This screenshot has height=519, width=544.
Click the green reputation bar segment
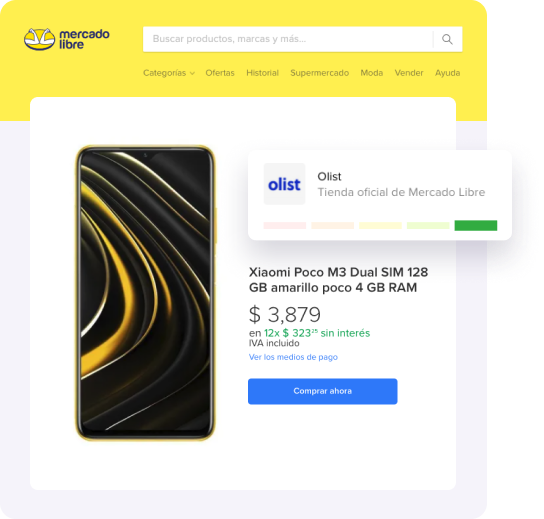coord(476,226)
